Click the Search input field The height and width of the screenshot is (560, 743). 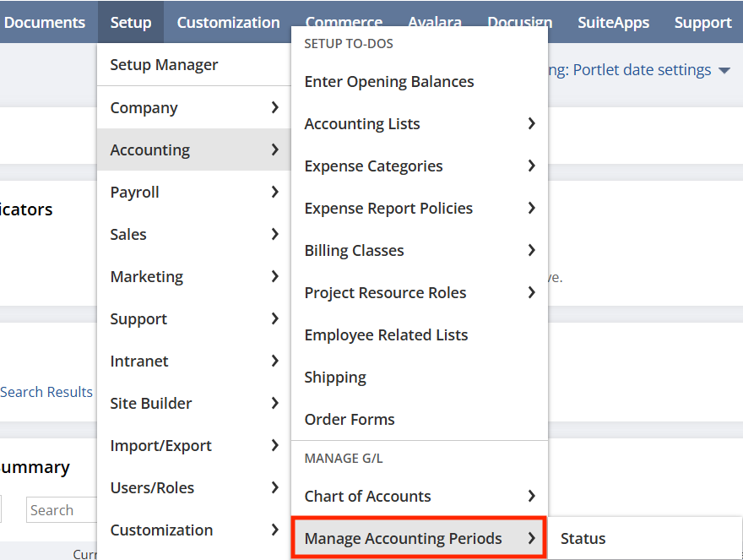tap(63, 510)
